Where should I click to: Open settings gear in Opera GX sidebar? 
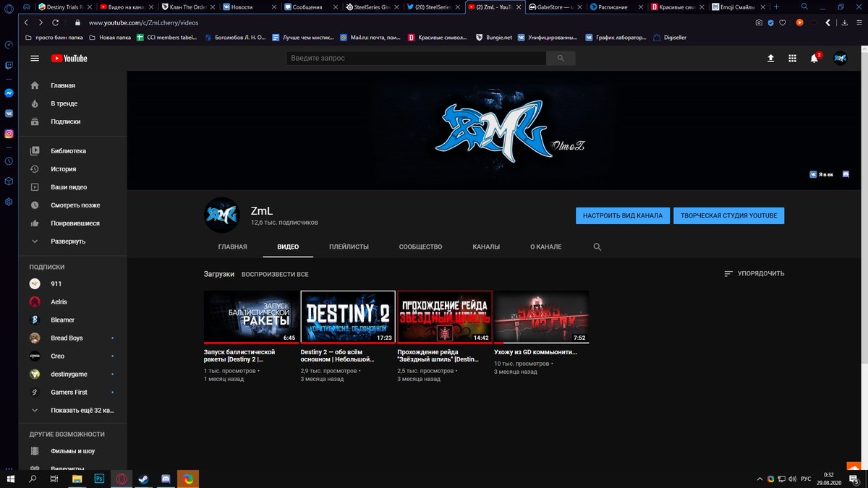pos(9,202)
